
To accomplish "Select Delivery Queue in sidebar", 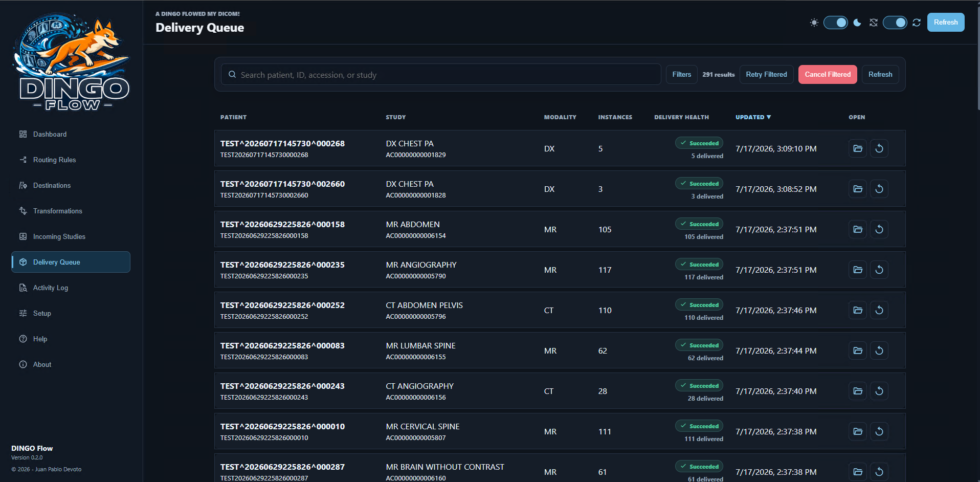I will (x=71, y=262).
